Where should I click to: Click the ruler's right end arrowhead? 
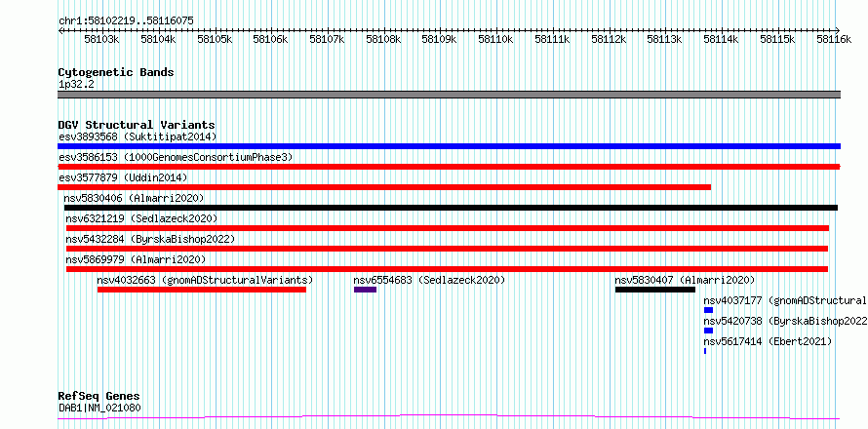pyautogui.click(x=838, y=30)
